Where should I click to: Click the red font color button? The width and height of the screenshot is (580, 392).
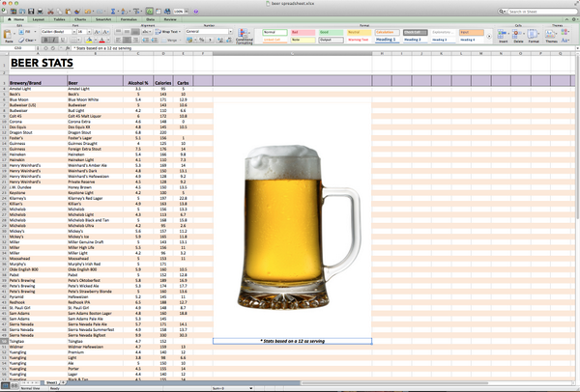tap(102, 40)
